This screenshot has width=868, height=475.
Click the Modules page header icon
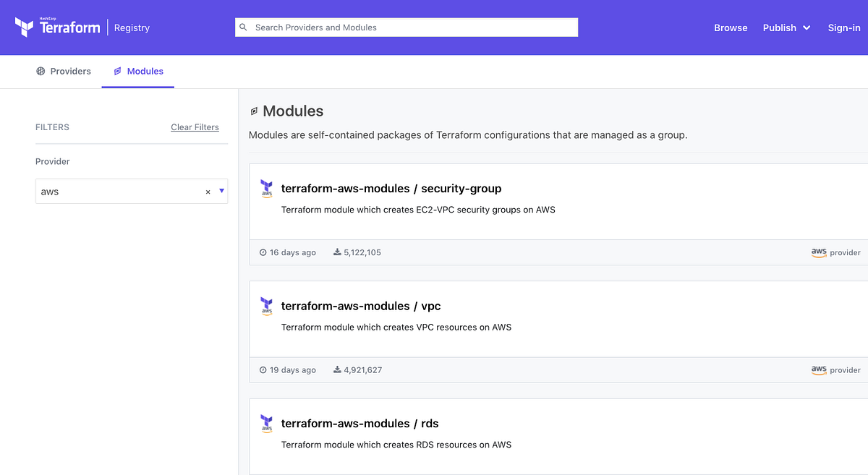254,111
